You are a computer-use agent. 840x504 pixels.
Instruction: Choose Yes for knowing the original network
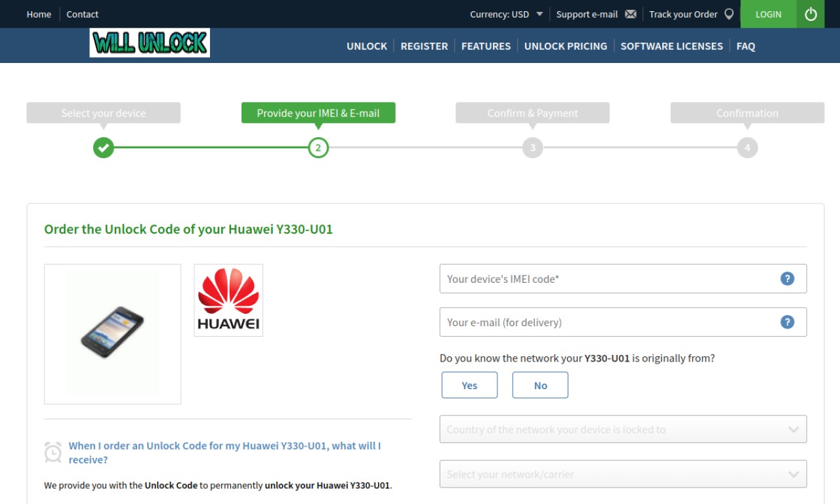pos(469,385)
